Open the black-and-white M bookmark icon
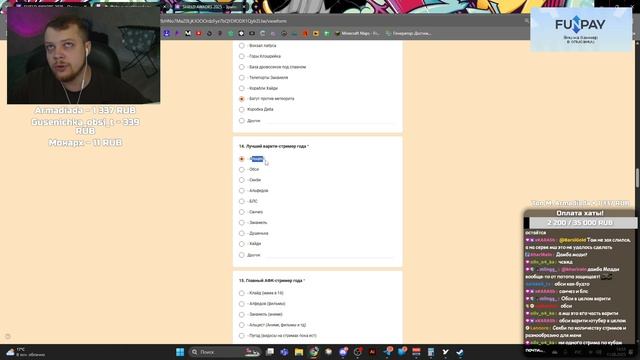This screenshot has width=640, height=360. pos(188,33)
